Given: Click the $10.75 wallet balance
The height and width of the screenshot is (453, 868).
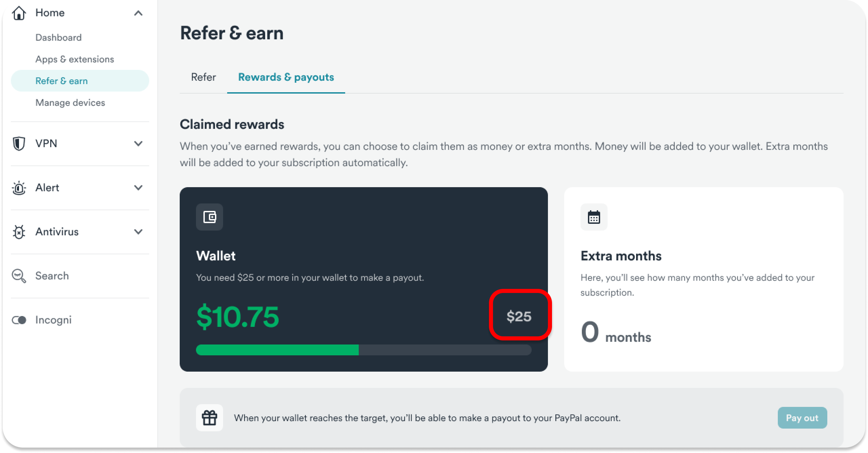Looking at the screenshot, I should [238, 317].
